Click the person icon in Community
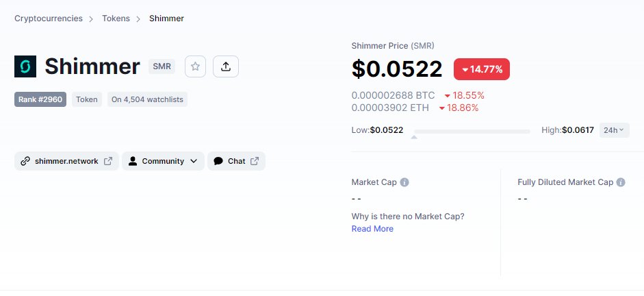The width and height of the screenshot is (644, 296). click(x=133, y=161)
